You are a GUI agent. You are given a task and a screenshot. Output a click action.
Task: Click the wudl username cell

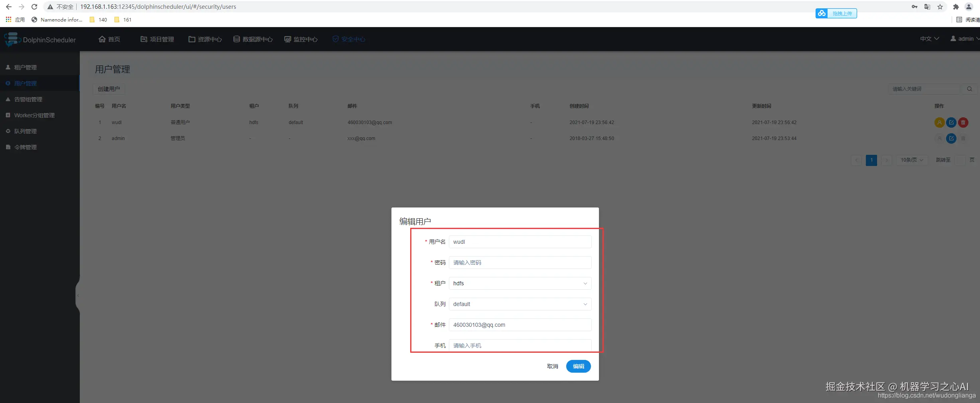tap(117, 122)
